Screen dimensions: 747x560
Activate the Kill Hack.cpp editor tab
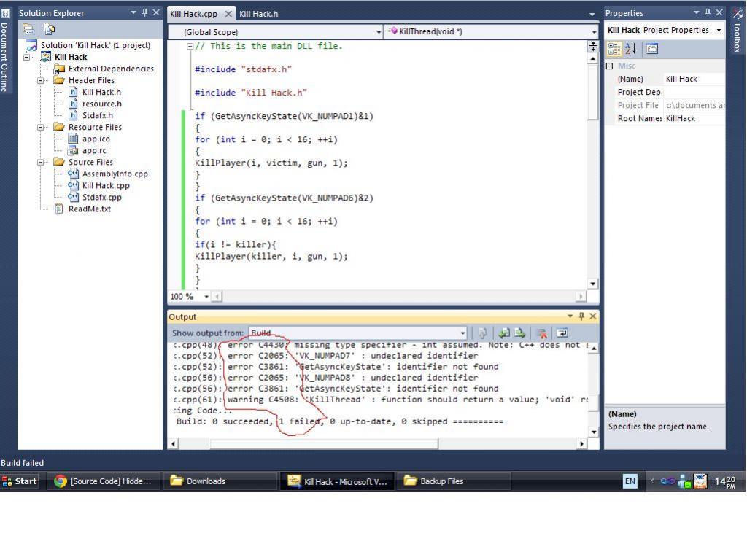[x=194, y=14]
